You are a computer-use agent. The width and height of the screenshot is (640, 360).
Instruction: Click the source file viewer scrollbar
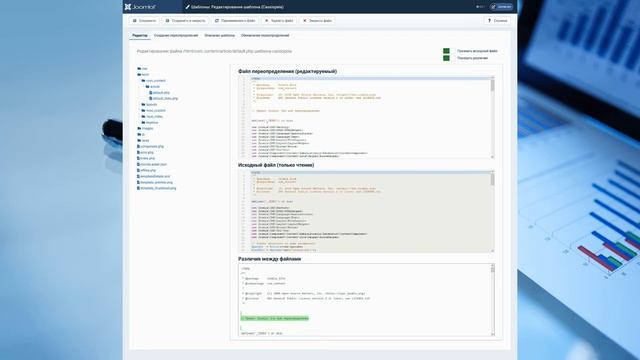492,211
